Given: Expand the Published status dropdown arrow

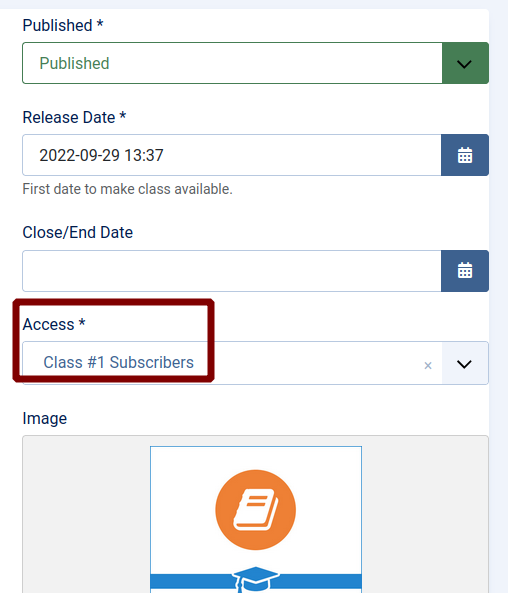Looking at the screenshot, I should coord(465,63).
